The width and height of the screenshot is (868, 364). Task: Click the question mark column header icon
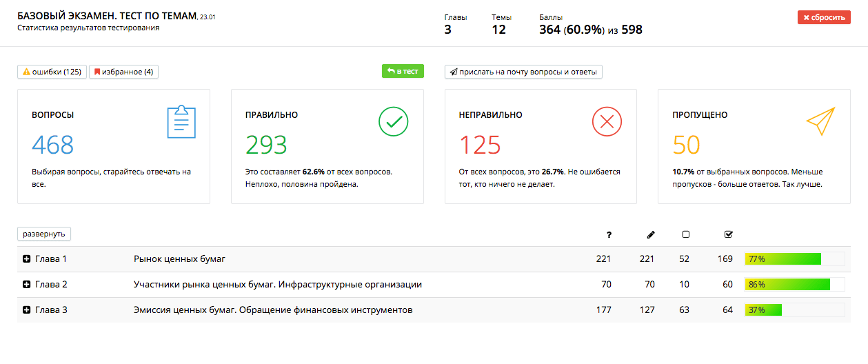(x=609, y=234)
